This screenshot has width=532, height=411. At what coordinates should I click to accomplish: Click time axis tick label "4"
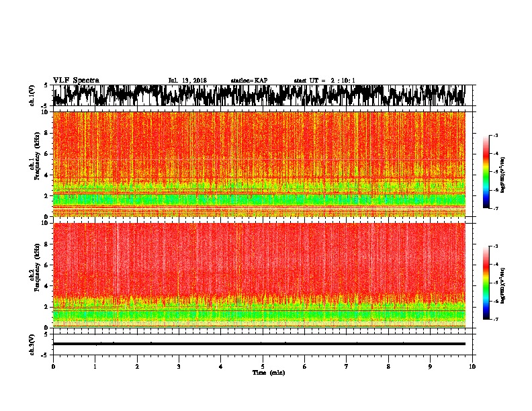(x=221, y=367)
